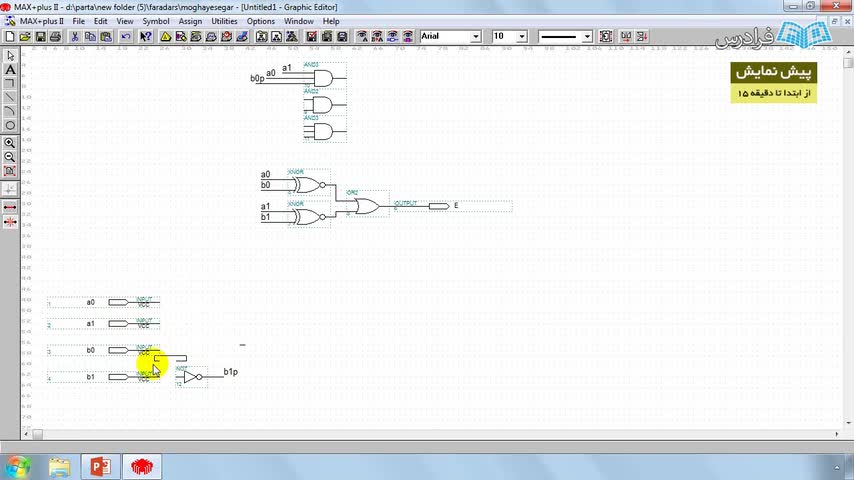The width and height of the screenshot is (854, 480).
Task: Select the OR2 gate symbol
Action: [x=368, y=206]
